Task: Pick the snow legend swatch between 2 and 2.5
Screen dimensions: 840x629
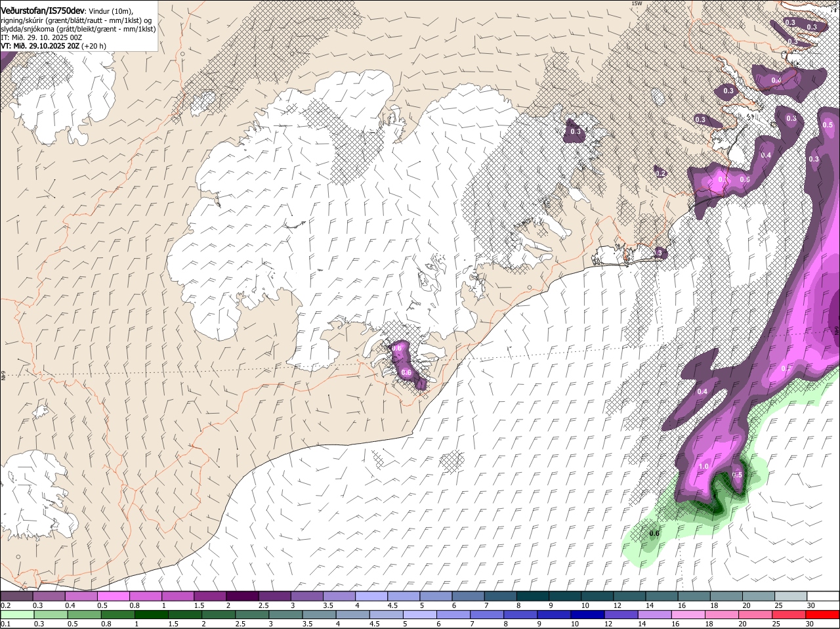Action: [242, 596]
